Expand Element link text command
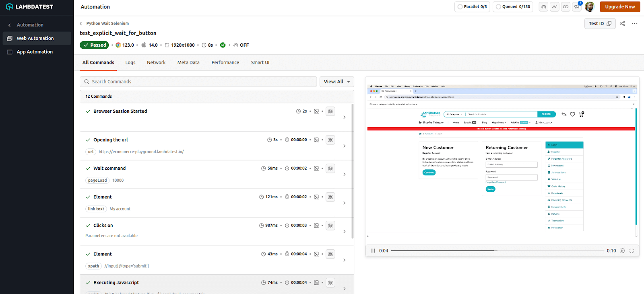644x294 pixels. coord(344,203)
